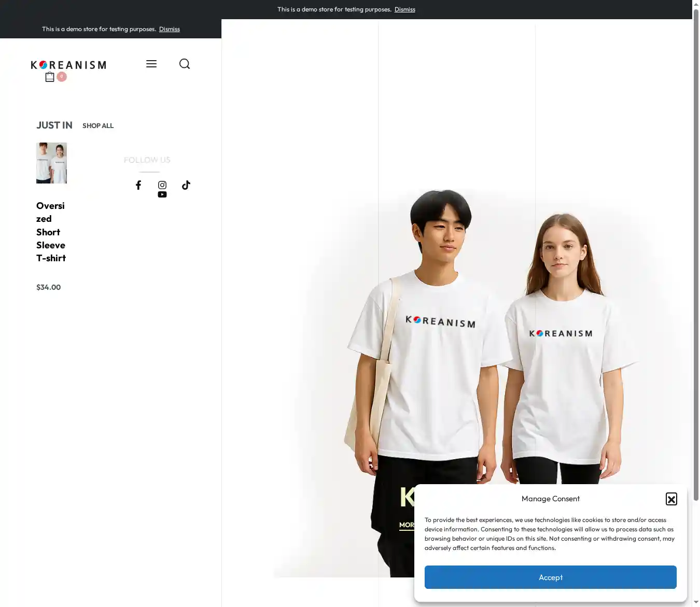Close the Manage Consent dialog
Image resolution: width=700 pixels, height=607 pixels.
(671, 499)
